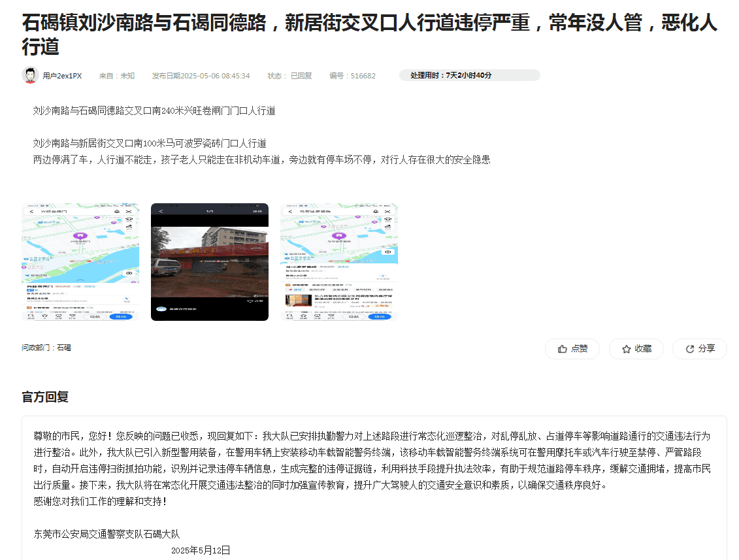Click the complaint line mentioning 马可波罗瓷砖
This screenshot has height=560, width=739.
click(x=150, y=143)
